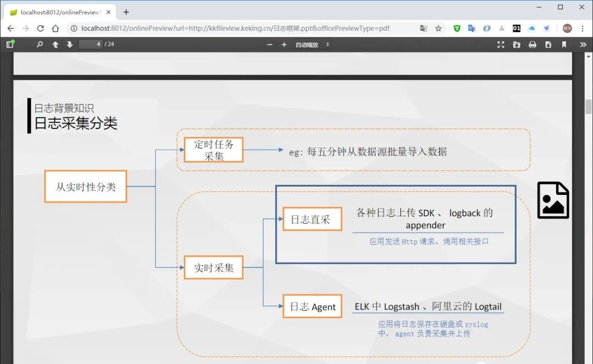593x364 pixels.
Task: Go to previous page arrow
Action: tap(55, 44)
